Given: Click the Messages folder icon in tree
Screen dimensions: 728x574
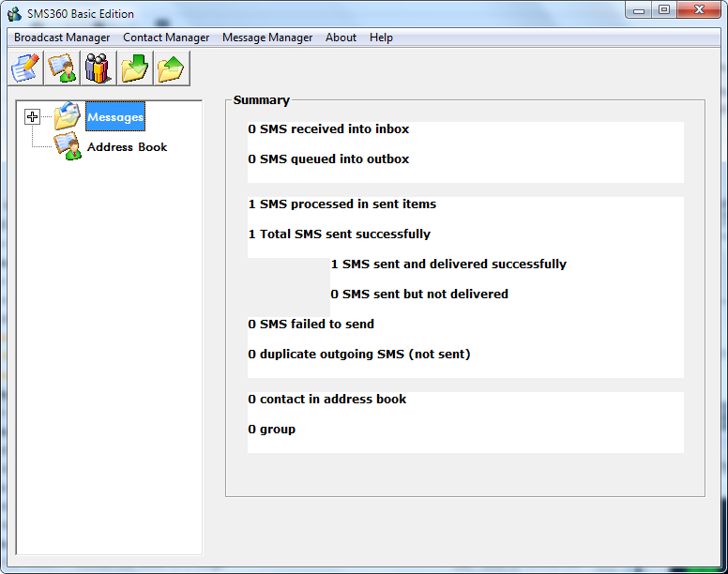Looking at the screenshot, I should tap(68, 116).
